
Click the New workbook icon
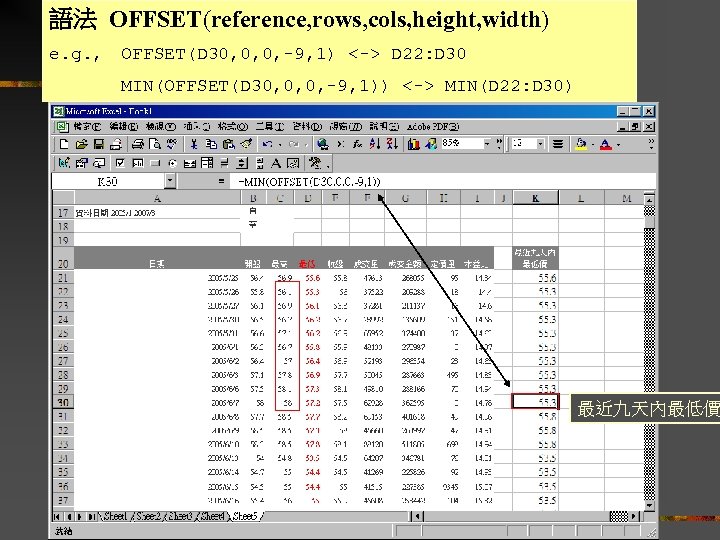64,144
